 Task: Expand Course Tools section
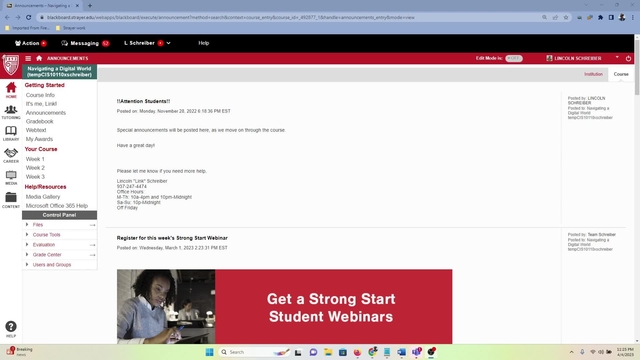(x=46, y=235)
